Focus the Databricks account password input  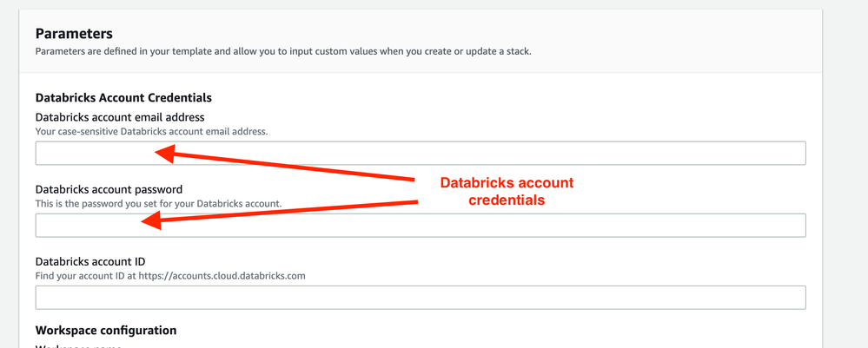pos(421,225)
